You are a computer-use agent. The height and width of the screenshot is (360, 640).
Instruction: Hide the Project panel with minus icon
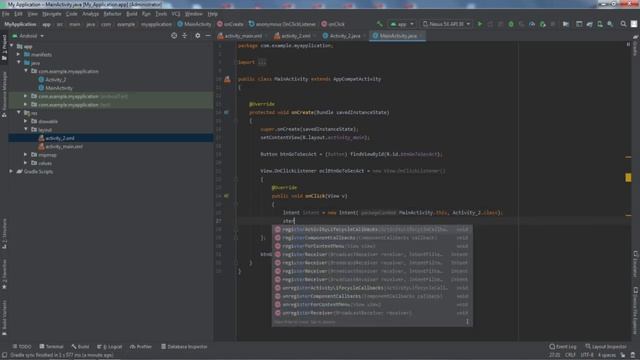(x=208, y=36)
